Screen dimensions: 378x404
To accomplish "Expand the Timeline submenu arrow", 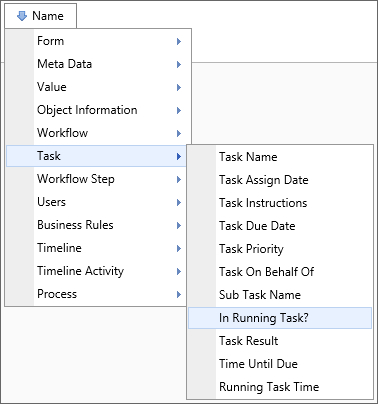I will tap(179, 248).
